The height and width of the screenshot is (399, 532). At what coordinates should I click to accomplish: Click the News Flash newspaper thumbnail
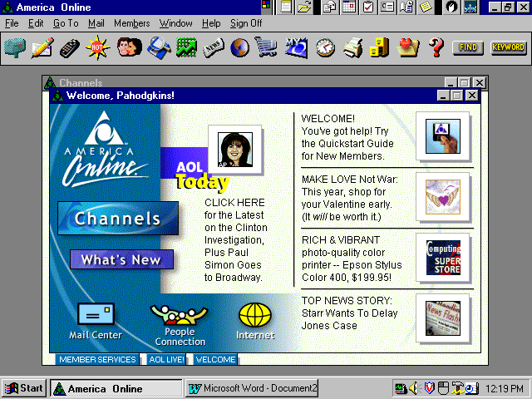coord(443,318)
